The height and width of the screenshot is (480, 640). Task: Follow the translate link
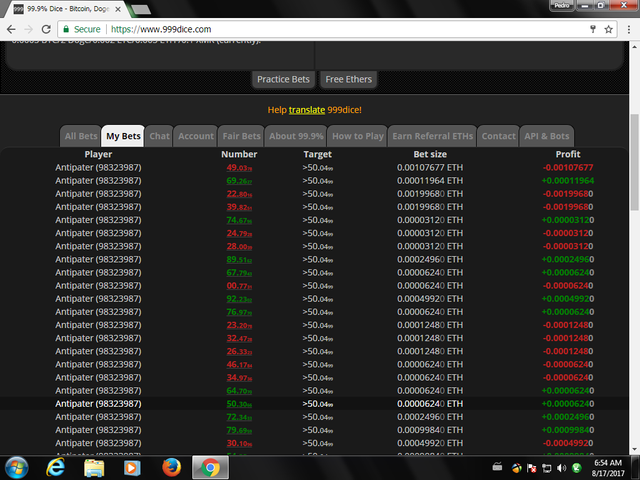pos(307,110)
